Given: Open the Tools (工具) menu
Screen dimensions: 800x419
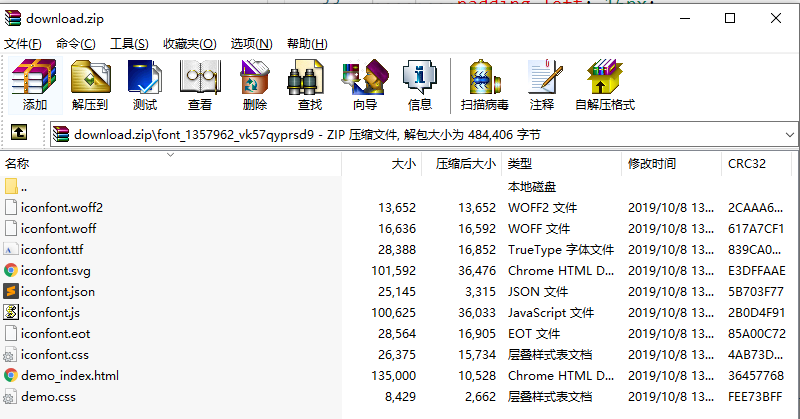Looking at the screenshot, I should click(x=129, y=44).
